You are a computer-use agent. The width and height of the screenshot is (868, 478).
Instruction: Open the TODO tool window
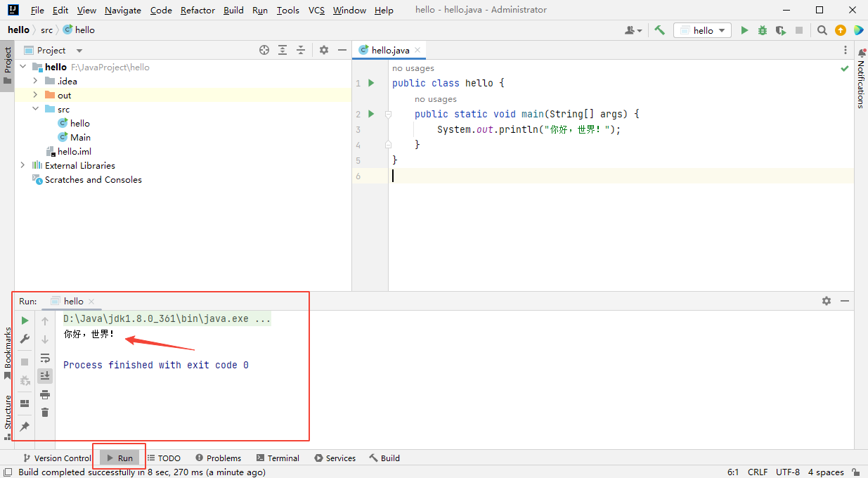pyautogui.click(x=164, y=458)
